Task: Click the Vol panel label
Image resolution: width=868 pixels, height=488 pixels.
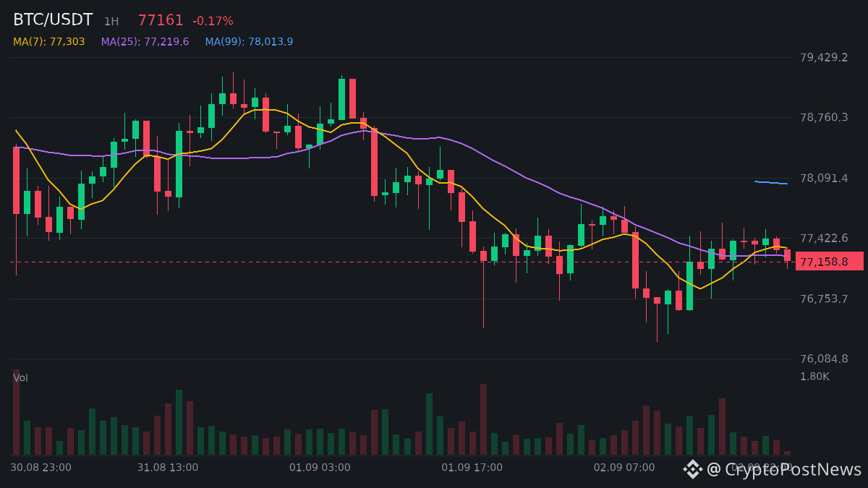Action: pos(20,378)
